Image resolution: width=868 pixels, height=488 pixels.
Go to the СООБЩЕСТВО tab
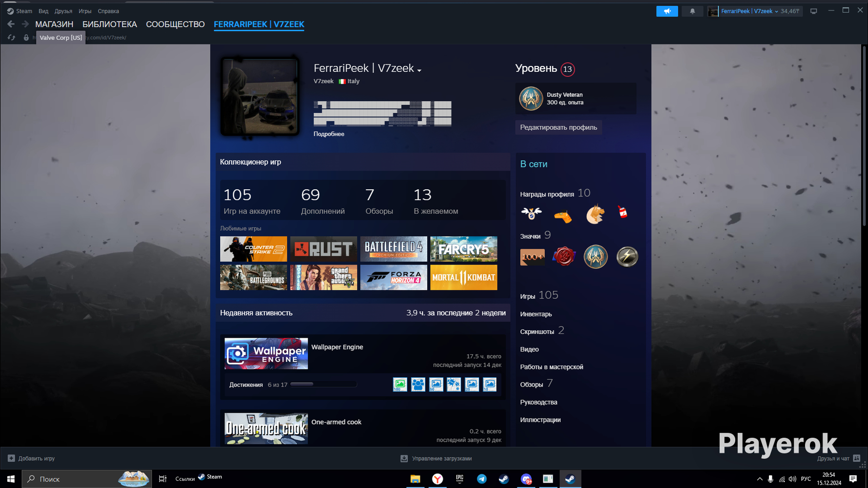tap(175, 24)
